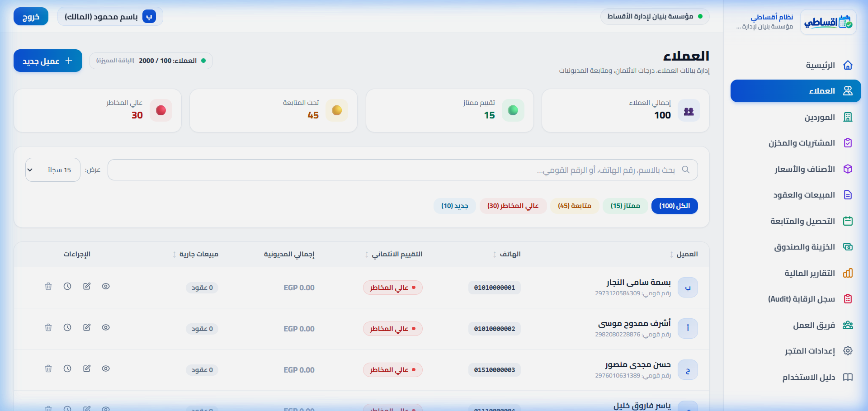Open the عرض 15 سجل records dropdown

coord(53,170)
